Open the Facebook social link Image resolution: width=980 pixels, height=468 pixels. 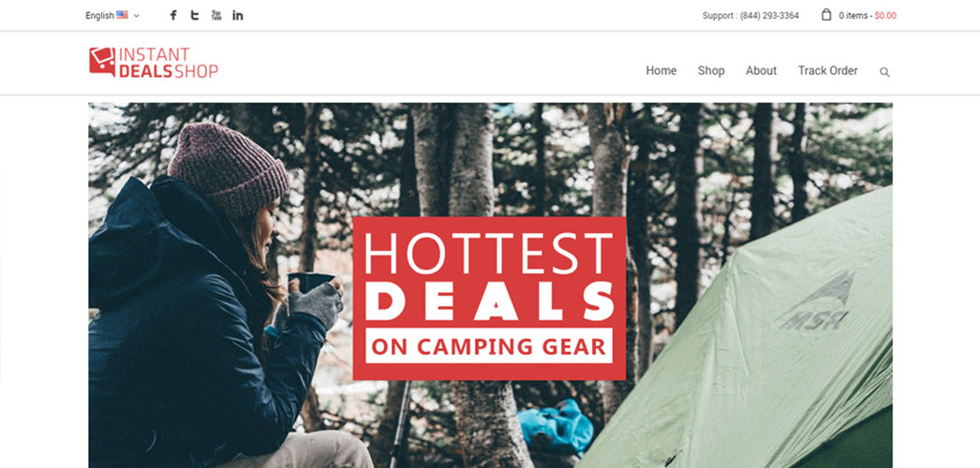[173, 15]
